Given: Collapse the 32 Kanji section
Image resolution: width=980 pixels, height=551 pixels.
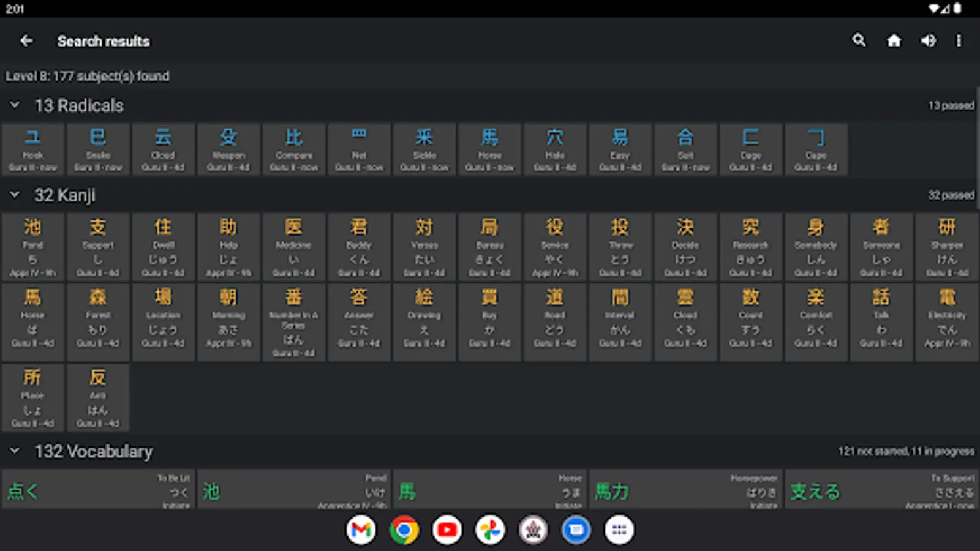Looking at the screenshot, I should (15, 195).
